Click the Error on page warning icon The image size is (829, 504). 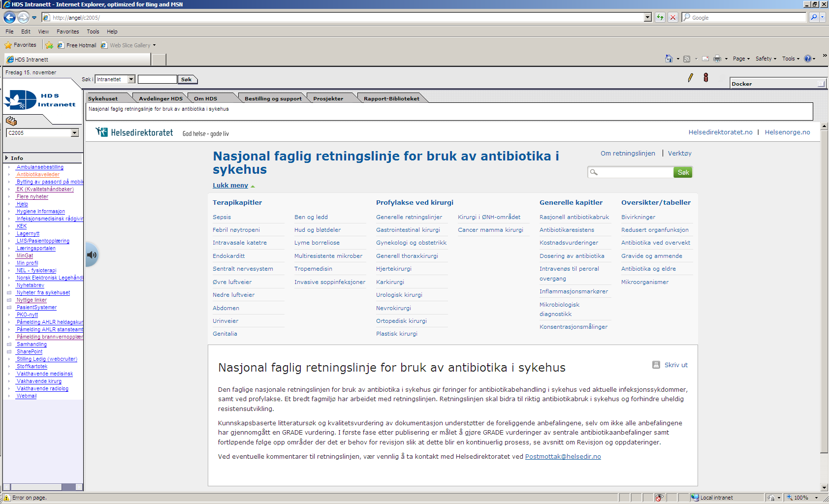point(6,498)
